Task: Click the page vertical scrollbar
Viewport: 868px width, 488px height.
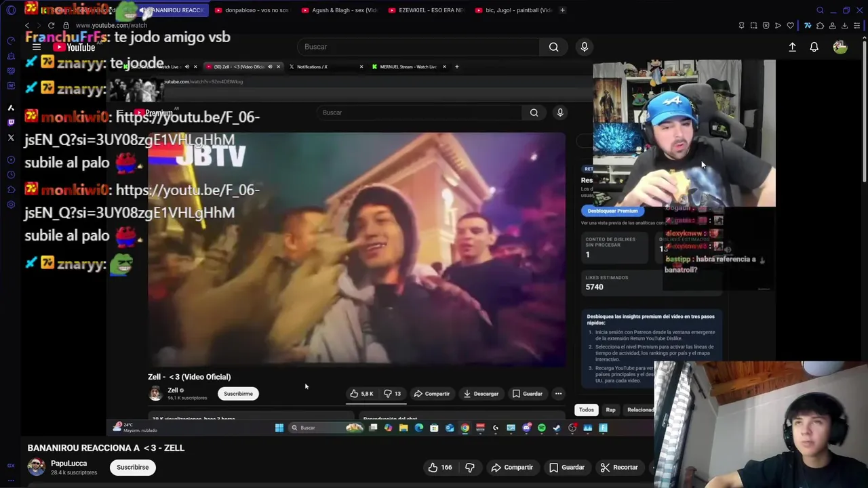Action: pos(865,112)
